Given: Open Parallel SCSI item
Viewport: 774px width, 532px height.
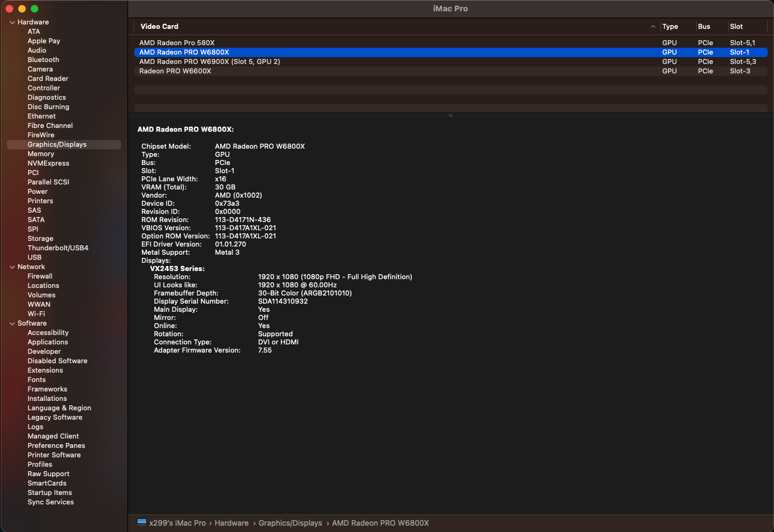Looking at the screenshot, I should 48,182.
